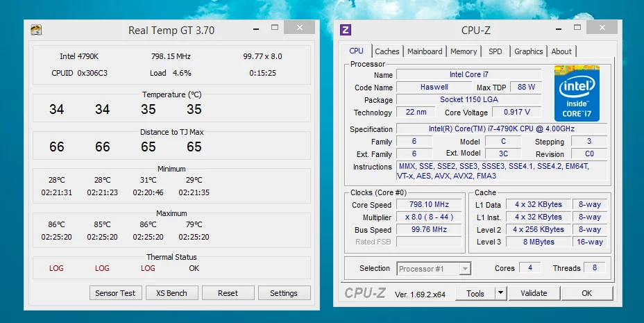Click the Intel inside Core i7 logo
Screen dimensions: 644x323
tap(577, 94)
